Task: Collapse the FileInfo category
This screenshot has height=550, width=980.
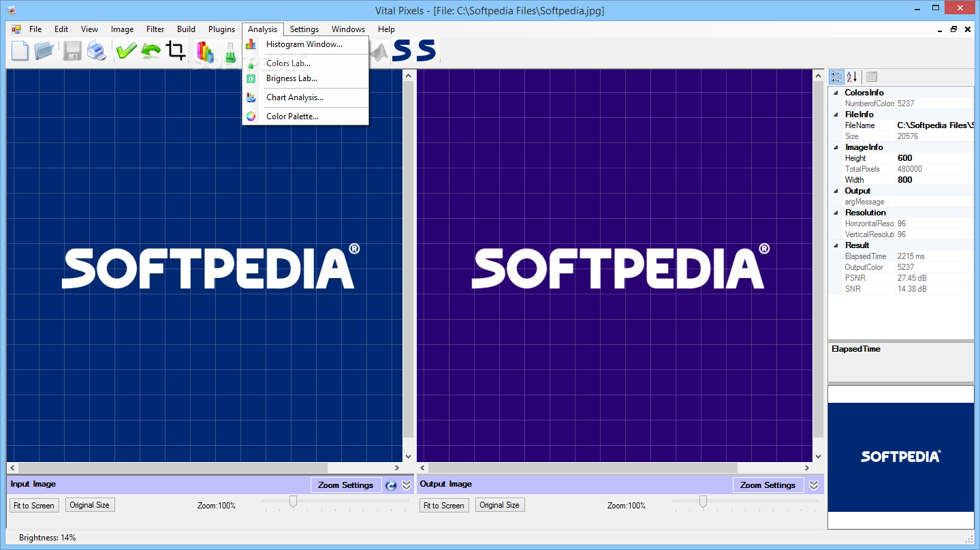Action: (836, 114)
